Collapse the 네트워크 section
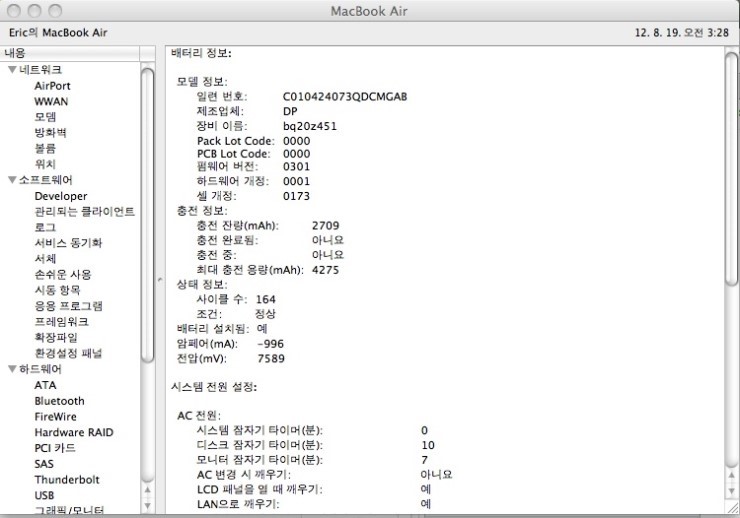The height and width of the screenshot is (518, 740). pyautogui.click(x=12, y=70)
